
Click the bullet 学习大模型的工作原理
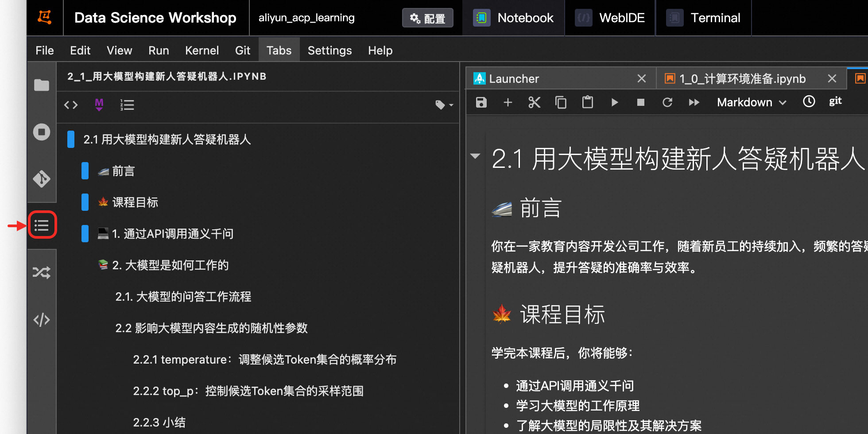click(577, 406)
